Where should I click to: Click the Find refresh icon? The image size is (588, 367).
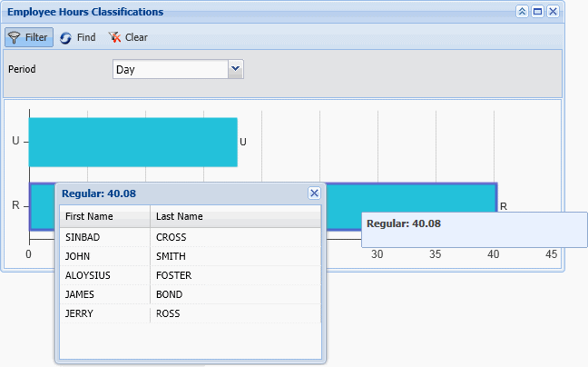tap(66, 37)
